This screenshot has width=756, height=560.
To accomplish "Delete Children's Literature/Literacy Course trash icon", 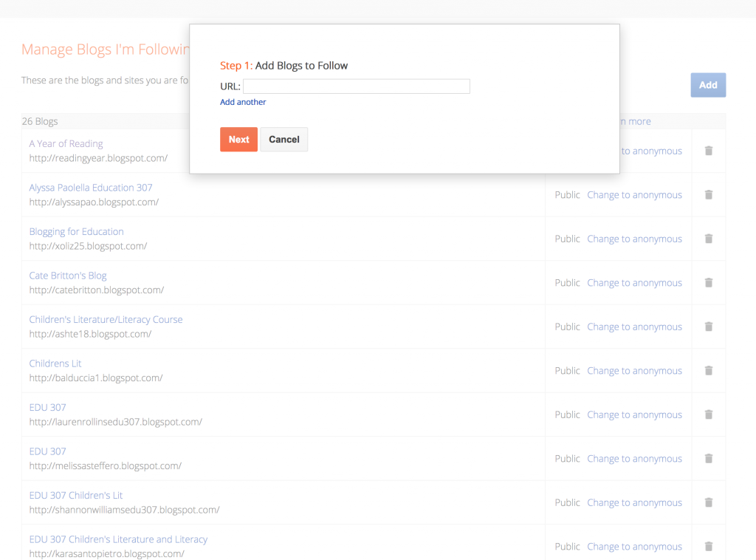I will [x=708, y=327].
